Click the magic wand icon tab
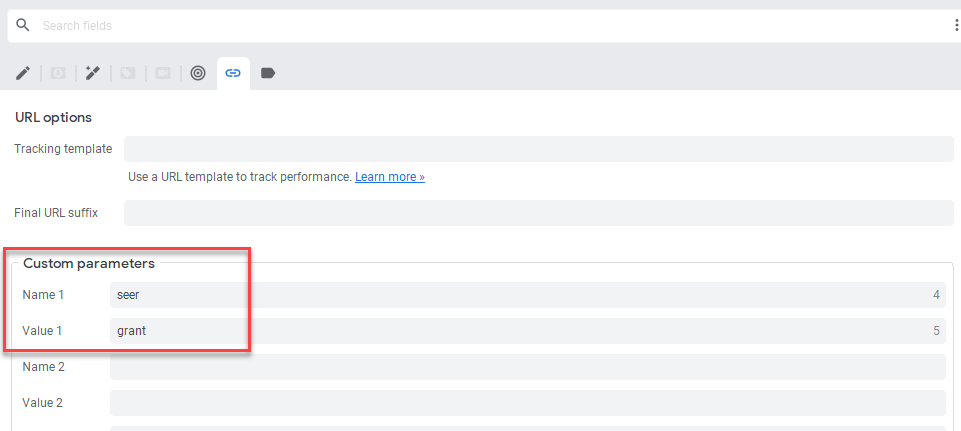 tap(93, 73)
